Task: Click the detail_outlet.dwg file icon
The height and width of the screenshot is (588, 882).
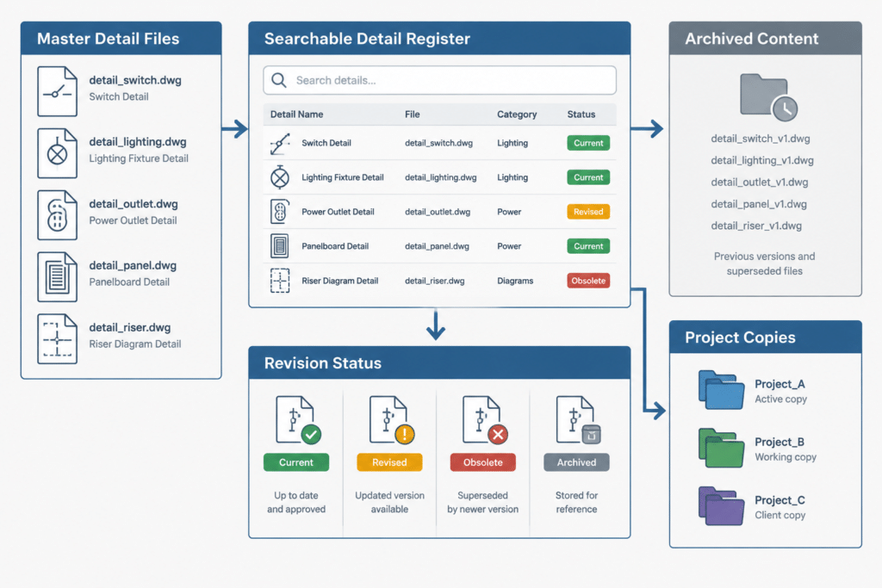Action: [x=58, y=214]
